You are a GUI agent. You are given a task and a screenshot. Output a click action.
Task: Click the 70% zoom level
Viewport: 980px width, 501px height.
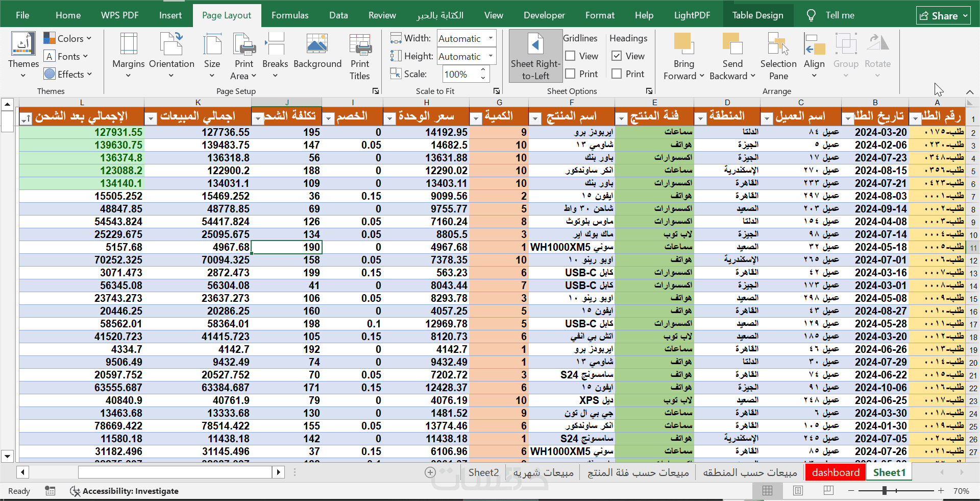pos(961,491)
